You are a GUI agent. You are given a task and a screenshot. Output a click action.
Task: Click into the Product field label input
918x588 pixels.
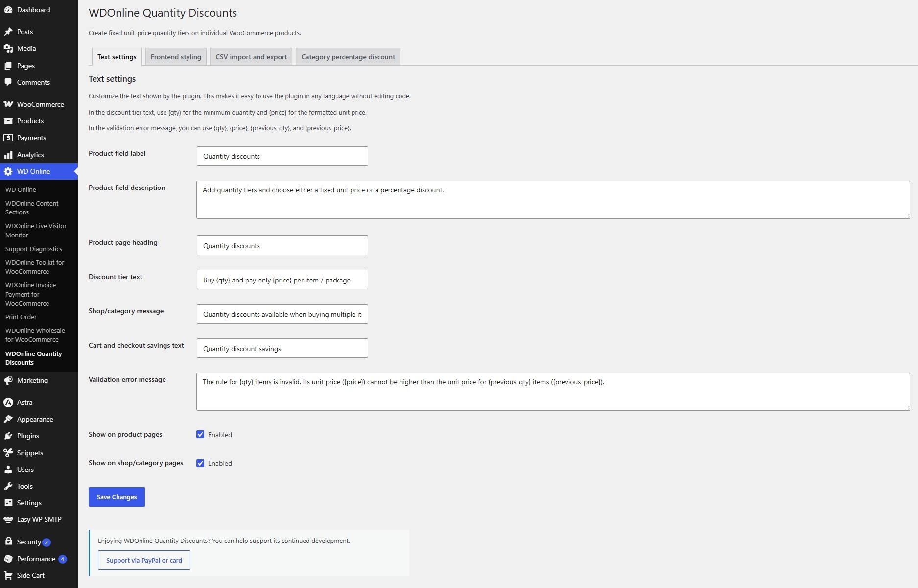click(282, 156)
